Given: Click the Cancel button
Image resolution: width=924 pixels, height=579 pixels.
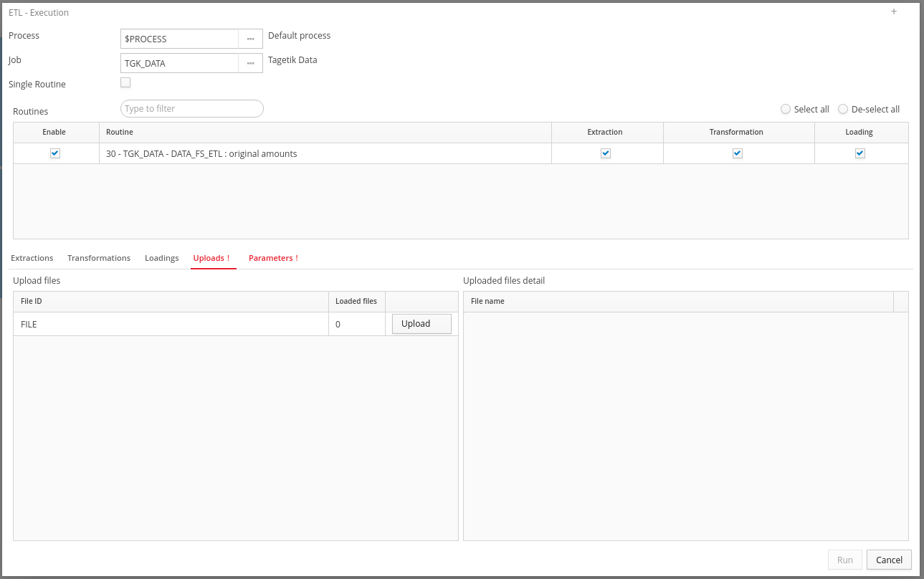Looking at the screenshot, I should click(x=889, y=560).
